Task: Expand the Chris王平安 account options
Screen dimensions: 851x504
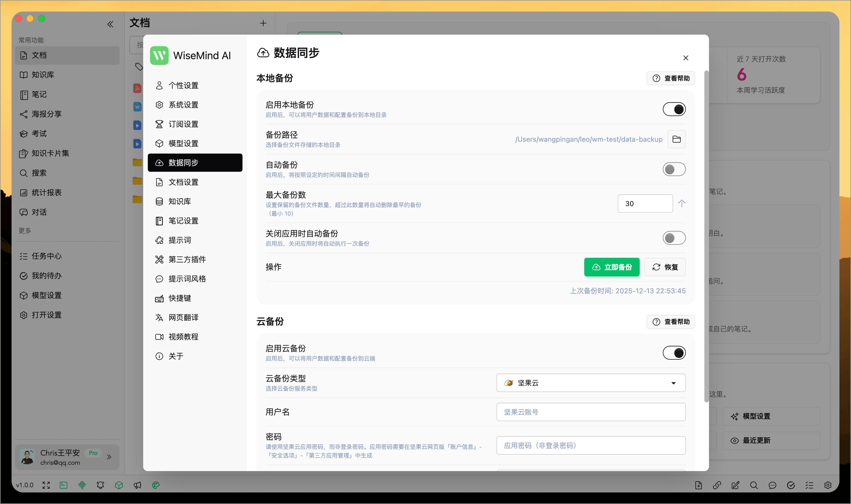Action: [x=109, y=457]
